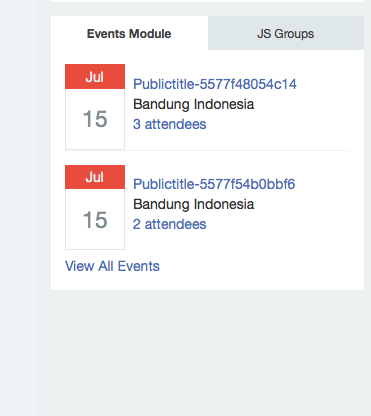The width and height of the screenshot is (371, 416).
Task: Switch to the JS Groups tab
Action: click(286, 33)
